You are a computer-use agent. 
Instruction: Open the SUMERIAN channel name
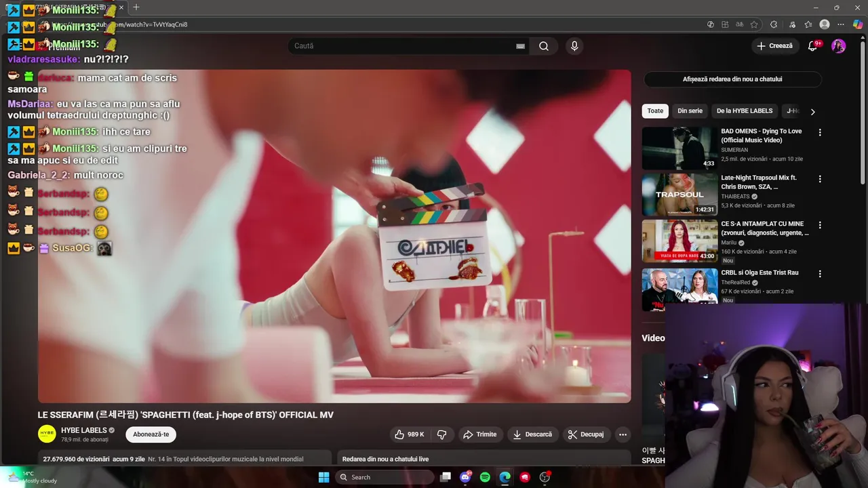(x=734, y=150)
